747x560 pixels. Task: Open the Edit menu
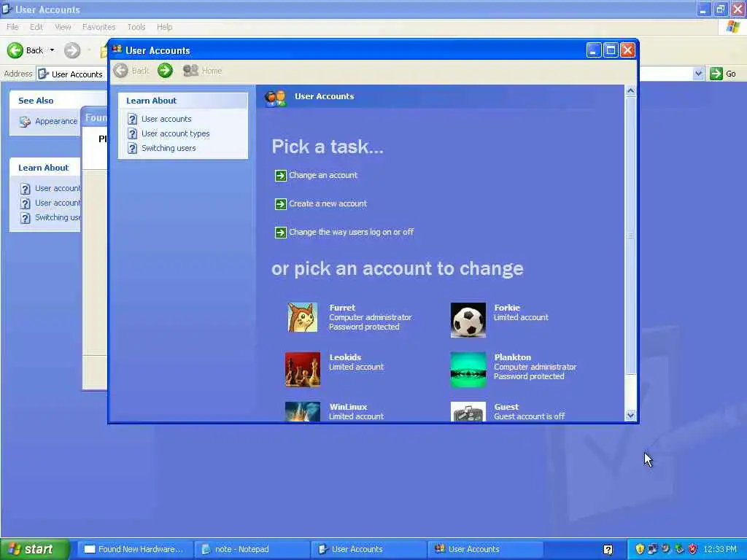point(36,27)
